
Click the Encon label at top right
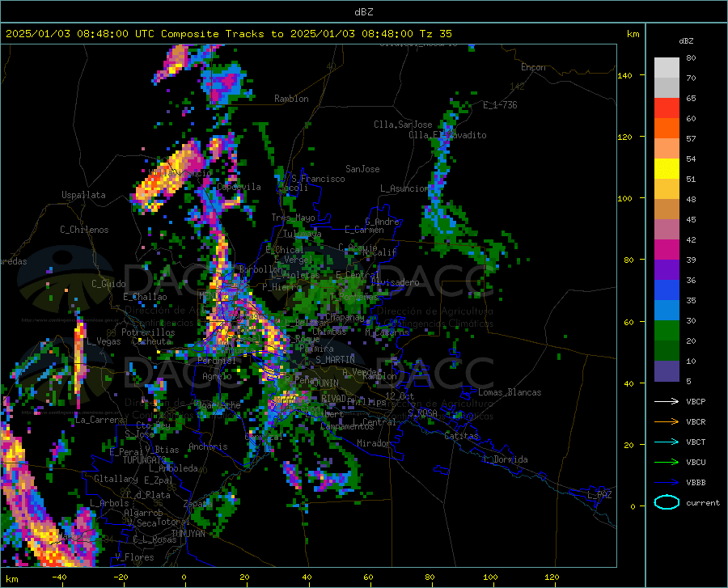pos(533,67)
